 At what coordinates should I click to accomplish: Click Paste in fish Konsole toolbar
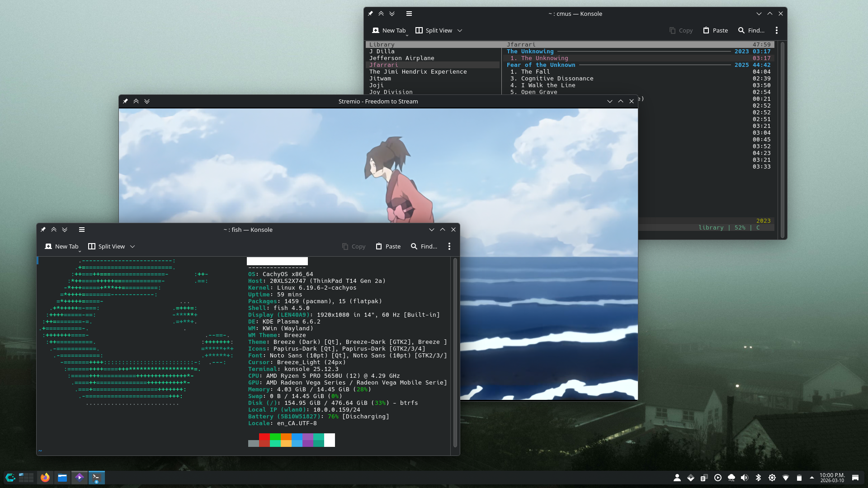(x=388, y=246)
